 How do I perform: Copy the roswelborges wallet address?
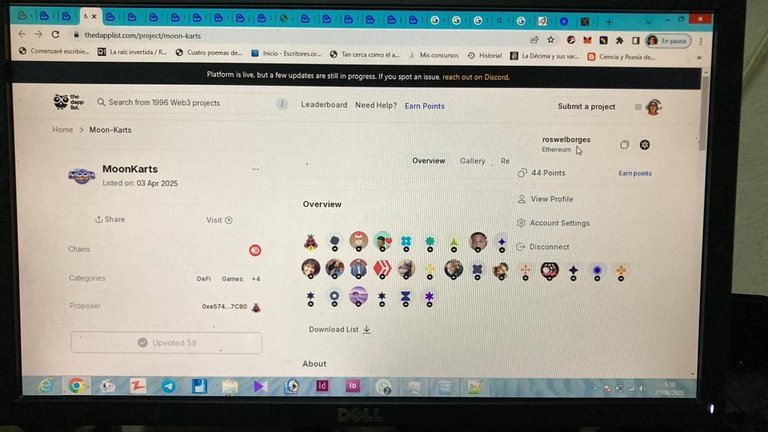tap(624, 144)
